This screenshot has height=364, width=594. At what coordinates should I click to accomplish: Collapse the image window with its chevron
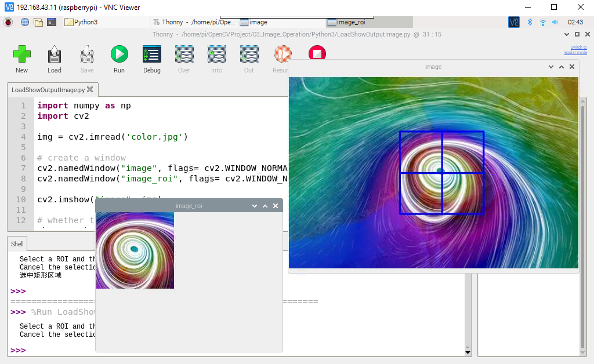coord(551,67)
